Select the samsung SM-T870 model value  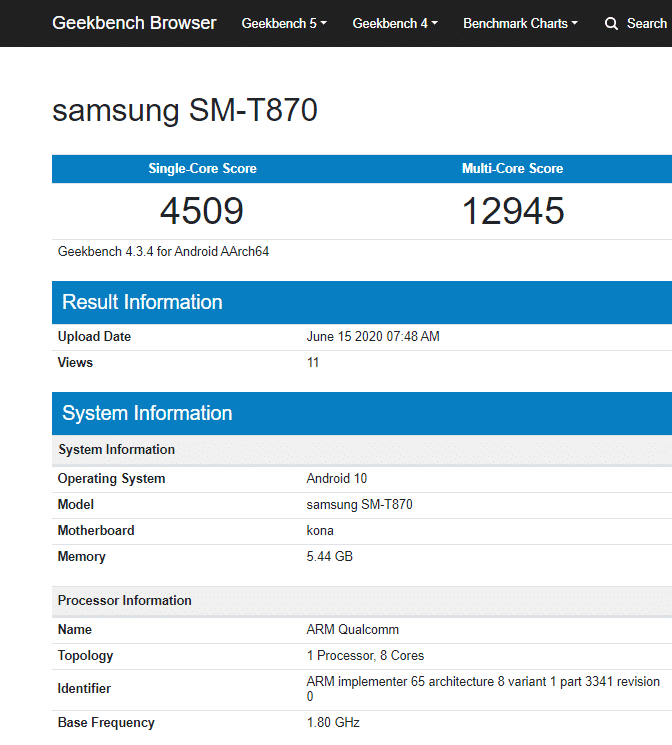[359, 504]
